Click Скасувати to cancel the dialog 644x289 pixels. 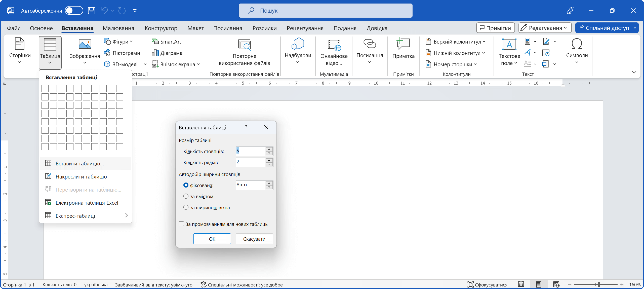click(x=254, y=239)
